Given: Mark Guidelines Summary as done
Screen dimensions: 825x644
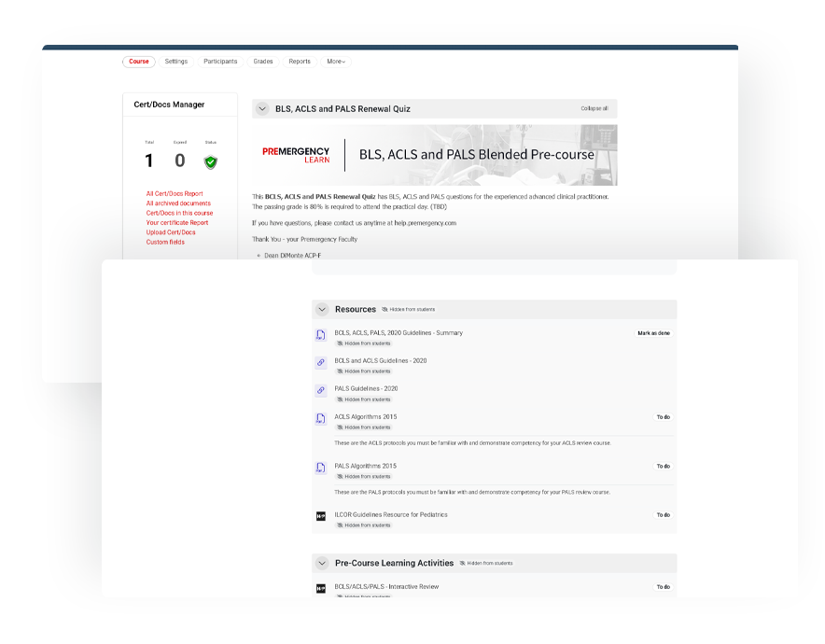Looking at the screenshot, I should point(653,333).
